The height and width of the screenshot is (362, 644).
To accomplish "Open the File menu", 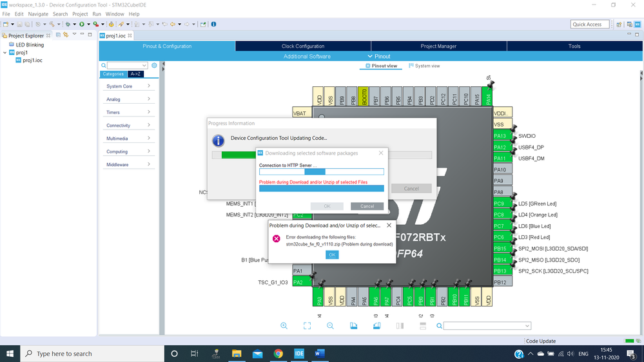I will pos(6,14).
